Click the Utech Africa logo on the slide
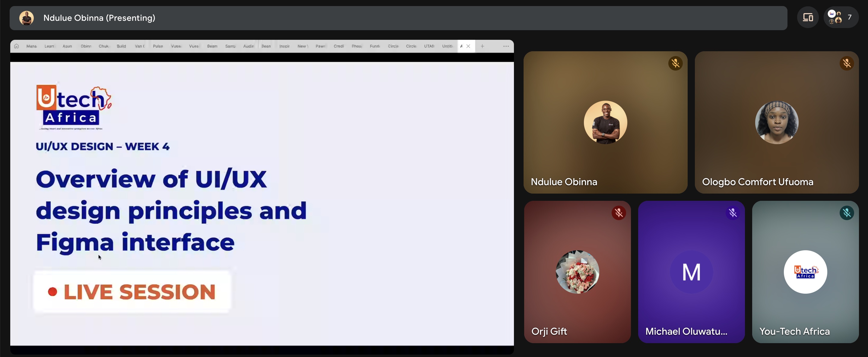This screenshot has width=868, height=357. point(74,107)
